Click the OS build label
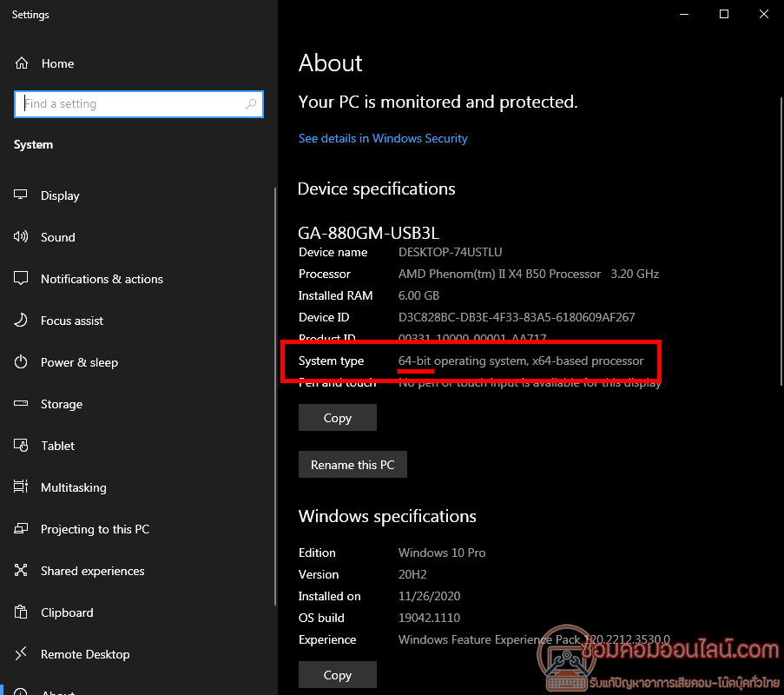This screenshot has height=695, width=784. click(x=321, y=618)
